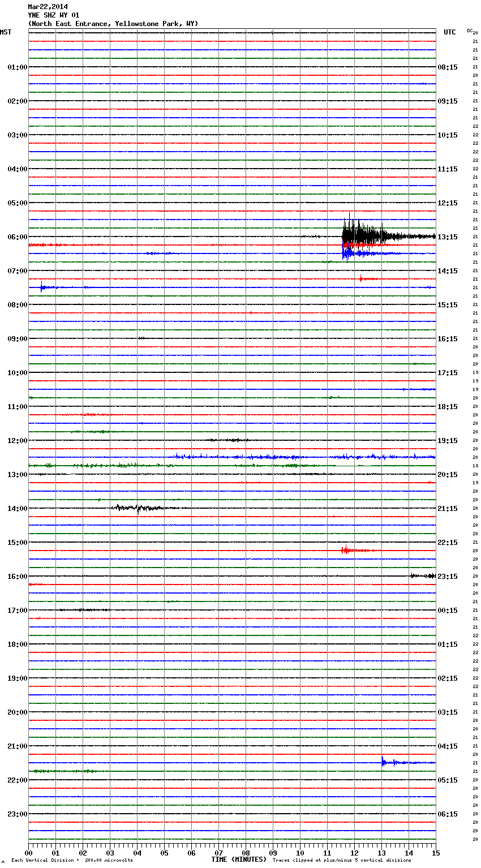Select the 16:00 MST hour label
Screen dimensions: 481x868
point(17,577)
